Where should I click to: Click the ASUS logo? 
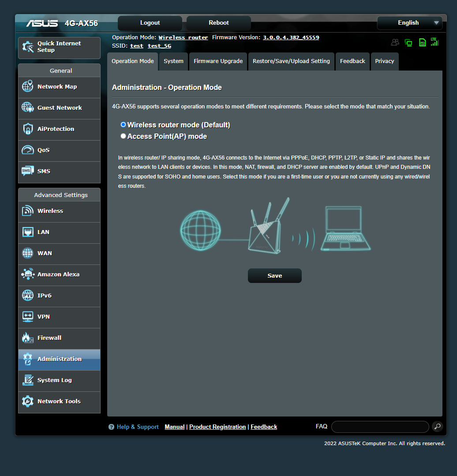tap(42, 23)
